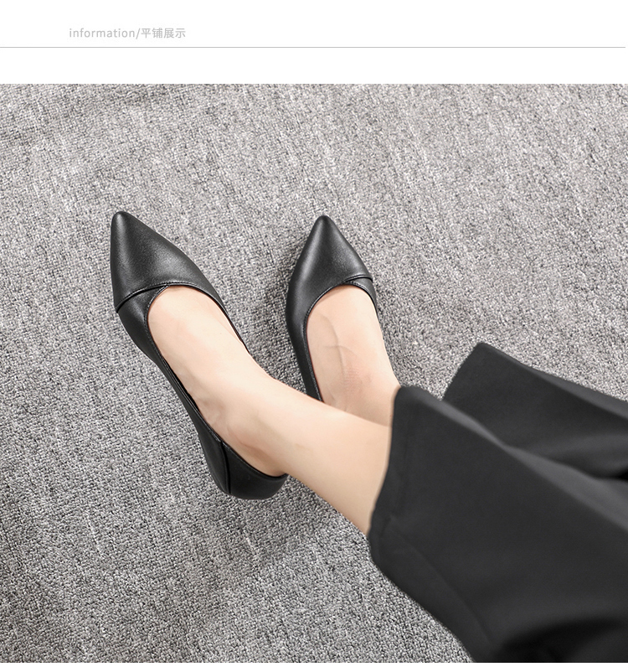Click the heel of the left shoe
The image size is (628, 672).
pyautogui.click(x=251, y=486)
